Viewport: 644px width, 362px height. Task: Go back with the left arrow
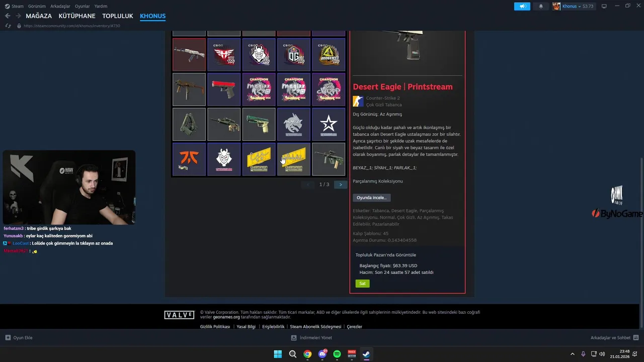click(x=8, y=16)
